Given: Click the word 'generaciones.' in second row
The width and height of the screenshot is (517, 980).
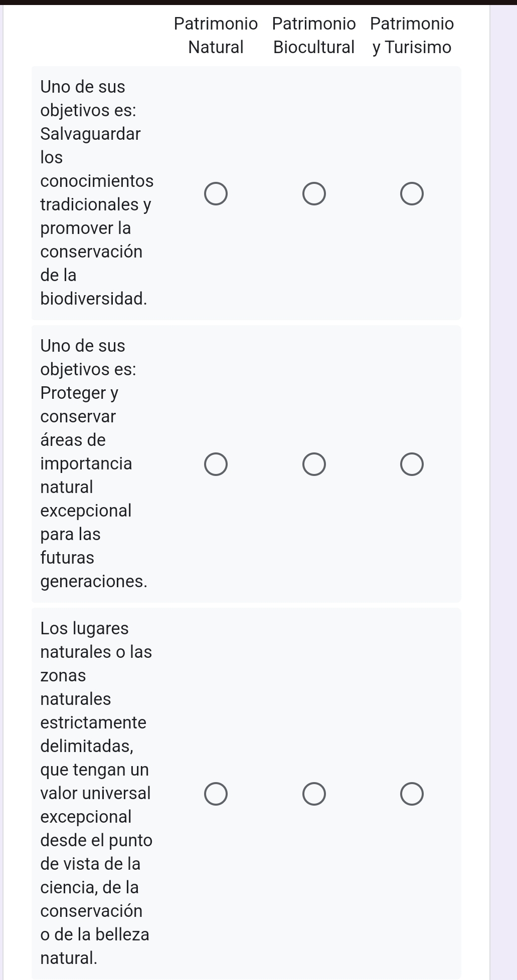Looking at the screenshot, I should point(94,581).
